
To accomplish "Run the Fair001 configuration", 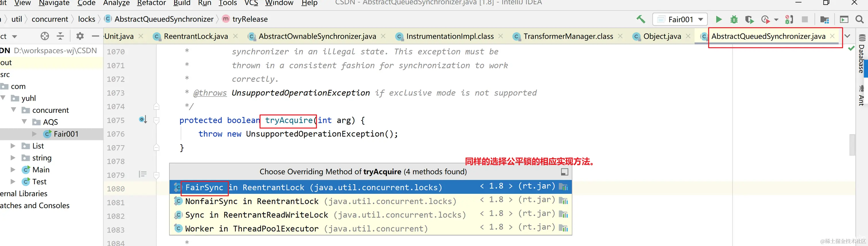I will pyautogui.click(x=719, y=19).
